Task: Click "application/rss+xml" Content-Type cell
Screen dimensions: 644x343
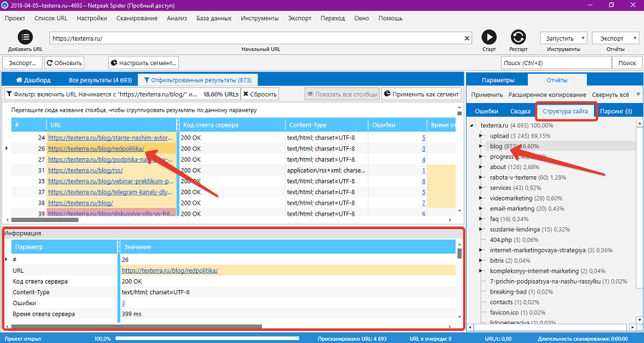Action: pyautogui.click(x=326, y=170)
